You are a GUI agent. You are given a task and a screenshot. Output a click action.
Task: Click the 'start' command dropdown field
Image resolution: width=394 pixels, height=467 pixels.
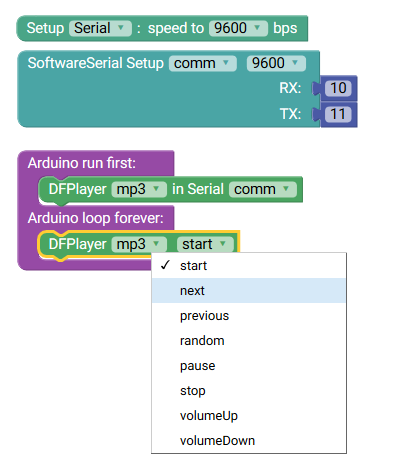tap(205, 244)
